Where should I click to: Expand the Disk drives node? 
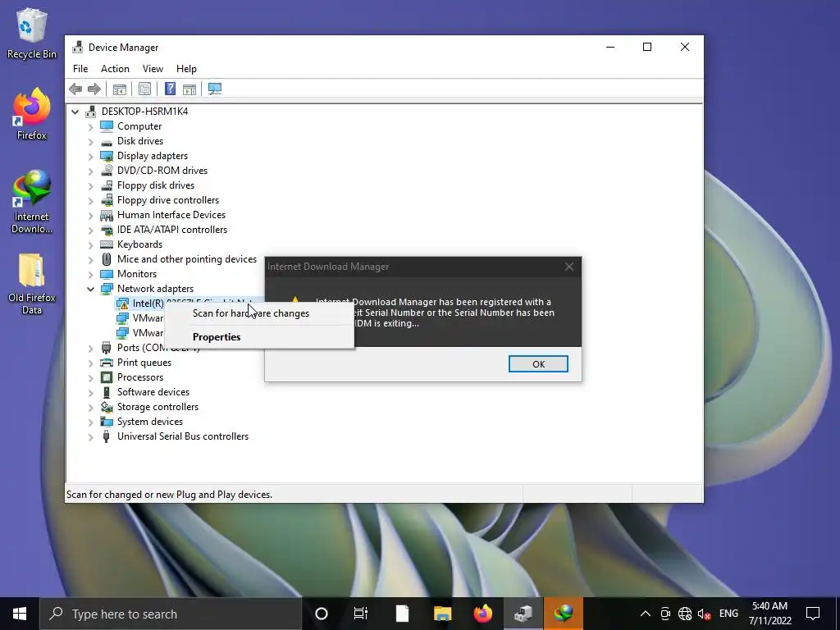tap(90, 141)
